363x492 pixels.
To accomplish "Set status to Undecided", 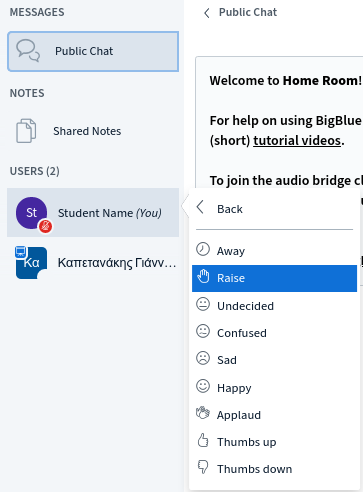I will tap(274, 306).
